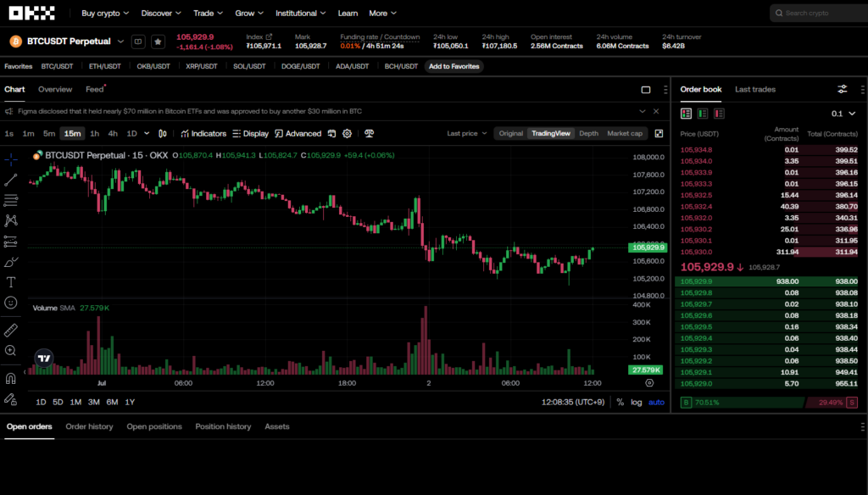
Task: Open order book settings sliders icon
Action: [x=843, y=89]
